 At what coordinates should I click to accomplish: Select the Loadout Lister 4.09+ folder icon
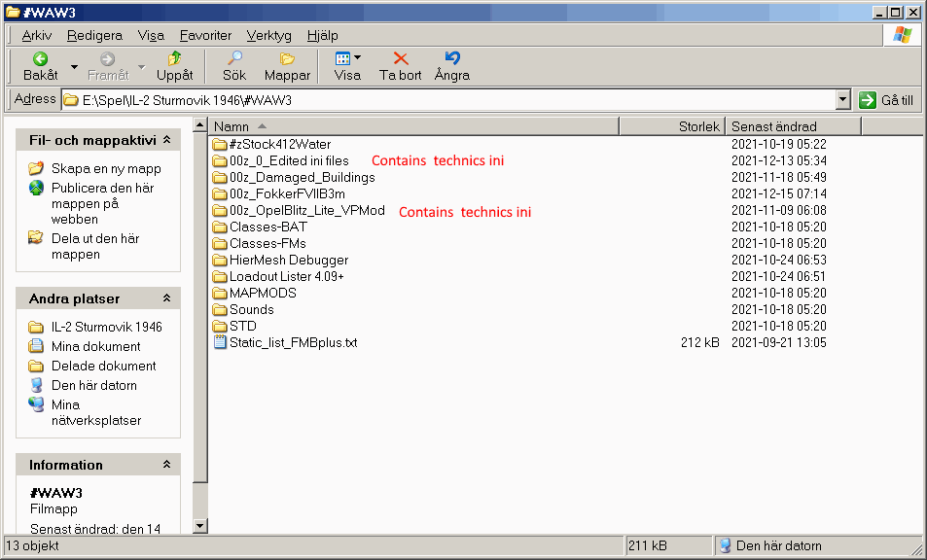pyautogui.click(x=220, y=276)
